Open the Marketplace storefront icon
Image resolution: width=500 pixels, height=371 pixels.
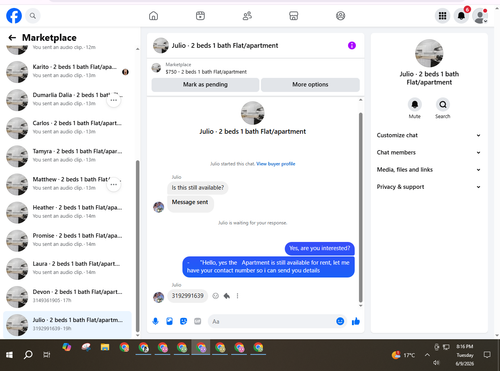coord(294,16)
